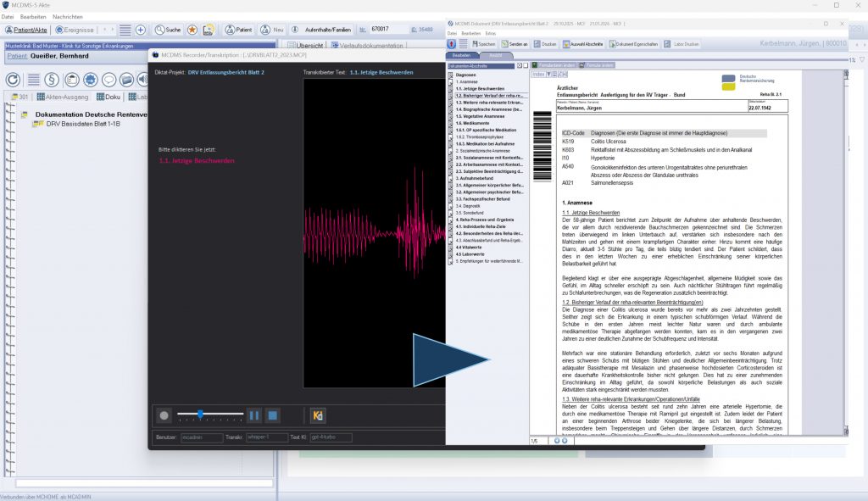The image size is (868, 501).
Task: Click the Suche search button
Action: [168, 29]
